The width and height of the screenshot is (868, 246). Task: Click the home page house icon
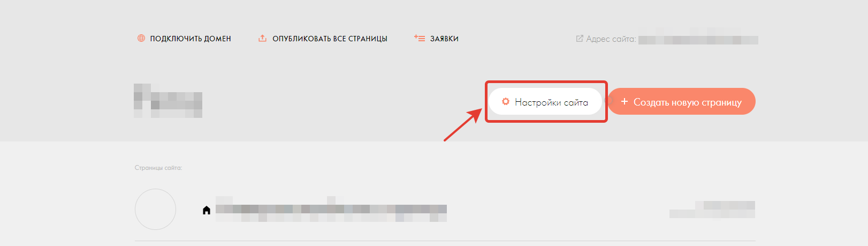click(x=207, y=210)
